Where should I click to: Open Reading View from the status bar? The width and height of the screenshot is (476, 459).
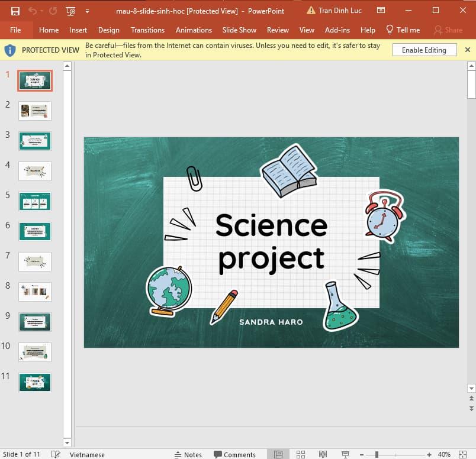322,453
